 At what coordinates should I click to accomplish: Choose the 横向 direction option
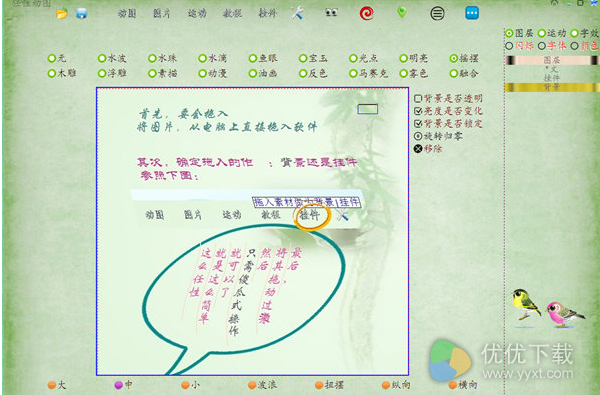point(463,385)
